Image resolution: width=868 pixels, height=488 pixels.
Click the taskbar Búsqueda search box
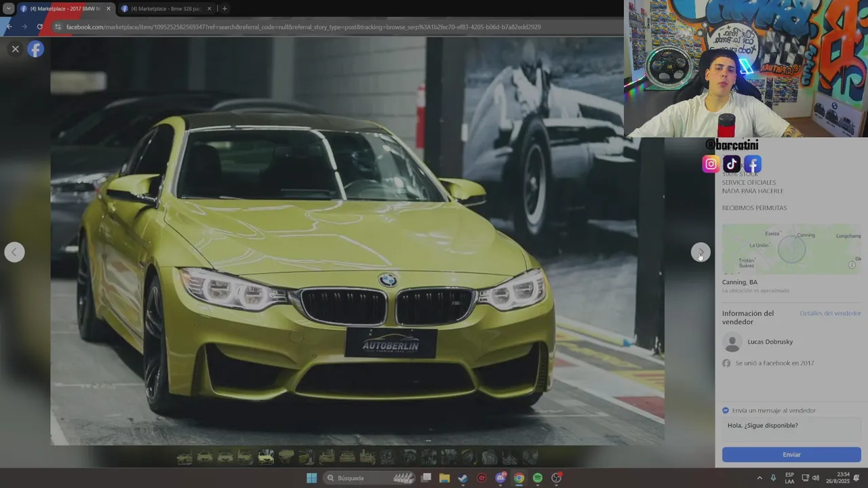[x=368, y=478]
